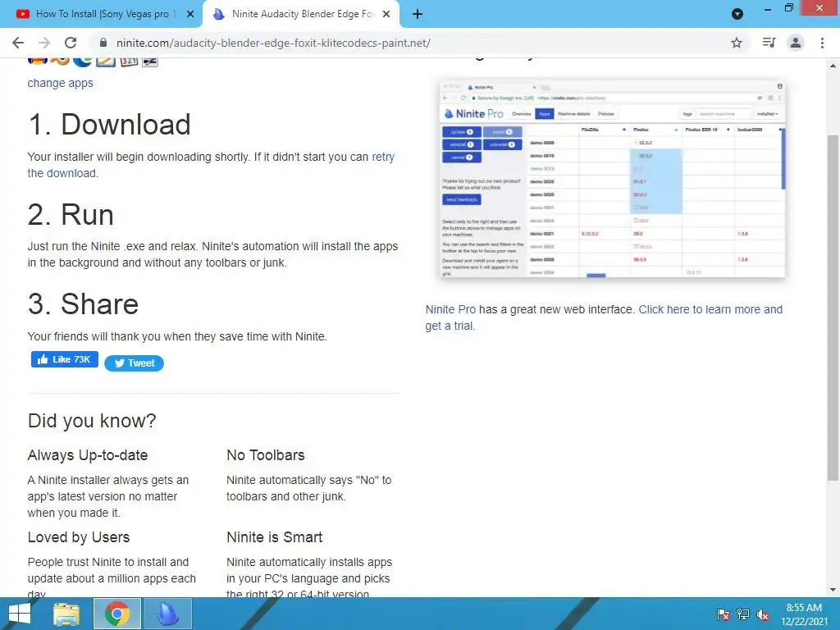This screenshot has width=840, height=630.
Task: Open the taskbar clock showing 8:55 AM
Action: (x=804, y=614)
